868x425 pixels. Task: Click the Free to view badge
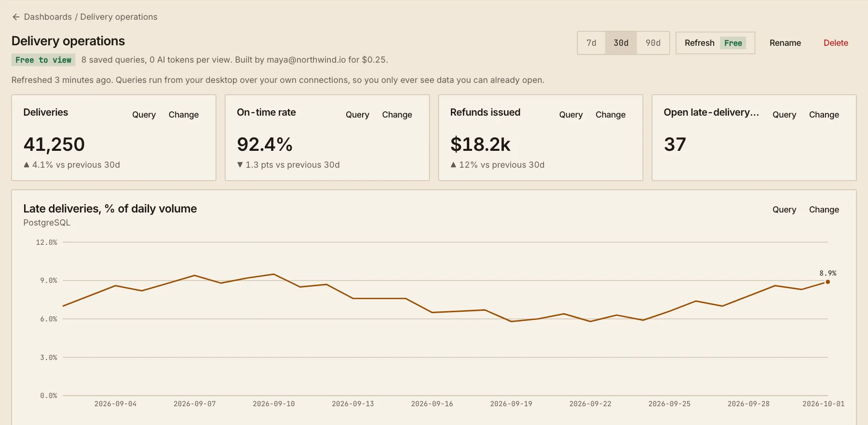point(43,60)
